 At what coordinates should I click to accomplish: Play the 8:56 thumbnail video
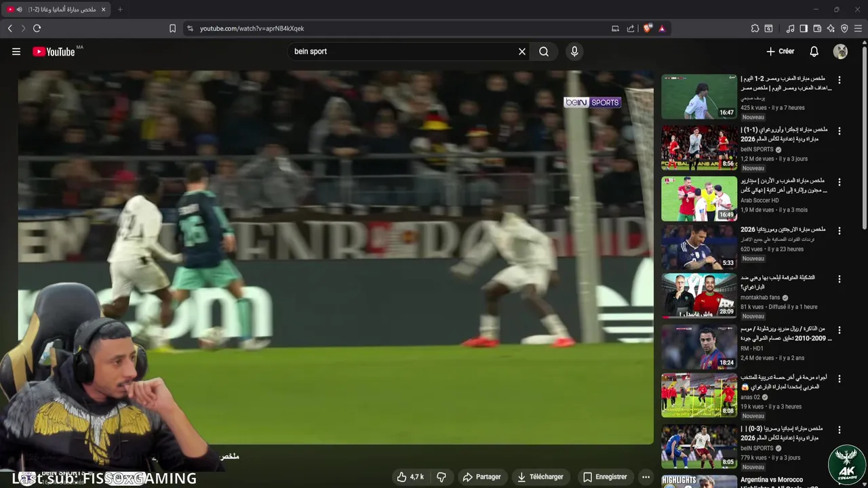click(699, 147)
